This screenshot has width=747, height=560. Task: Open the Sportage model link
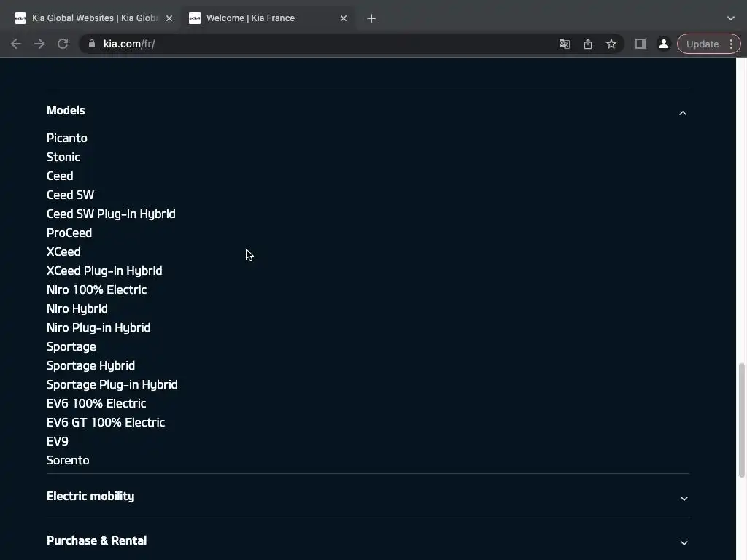tap(71, 346)
